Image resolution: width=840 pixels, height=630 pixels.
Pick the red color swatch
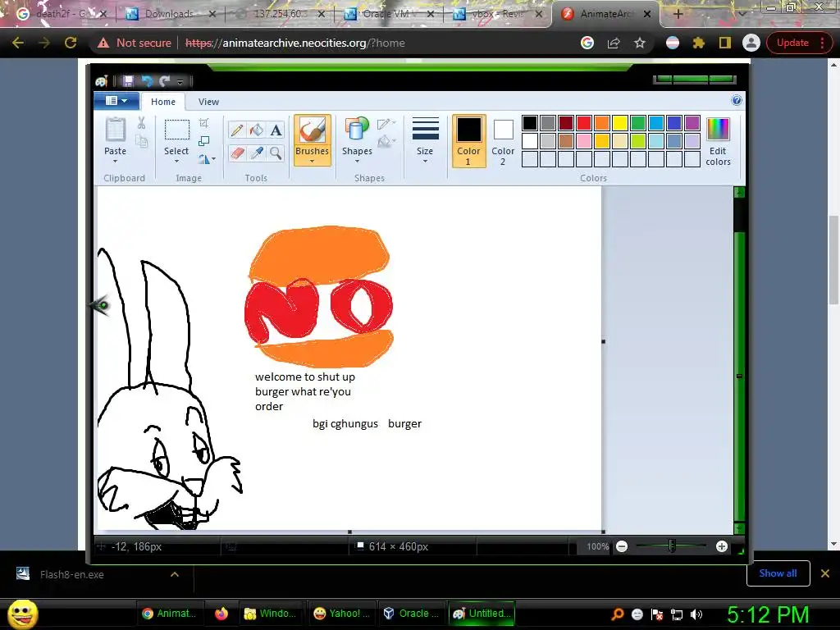point(584,123)
